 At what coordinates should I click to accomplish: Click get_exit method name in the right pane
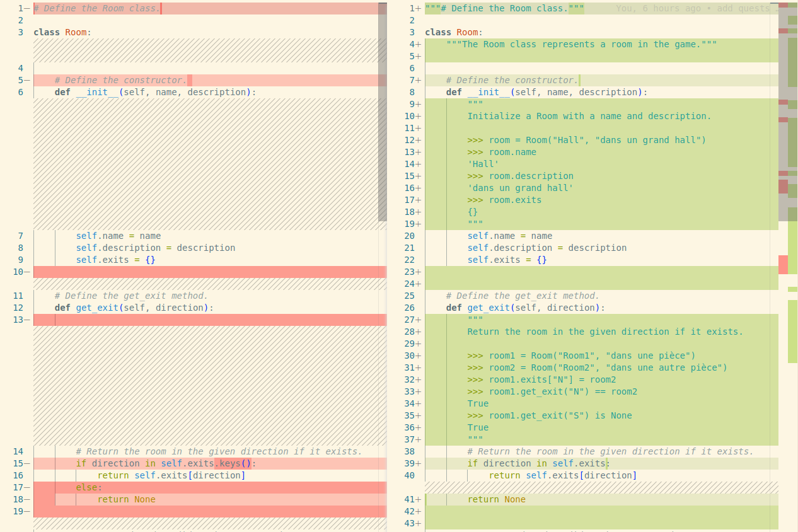(488, 308)
